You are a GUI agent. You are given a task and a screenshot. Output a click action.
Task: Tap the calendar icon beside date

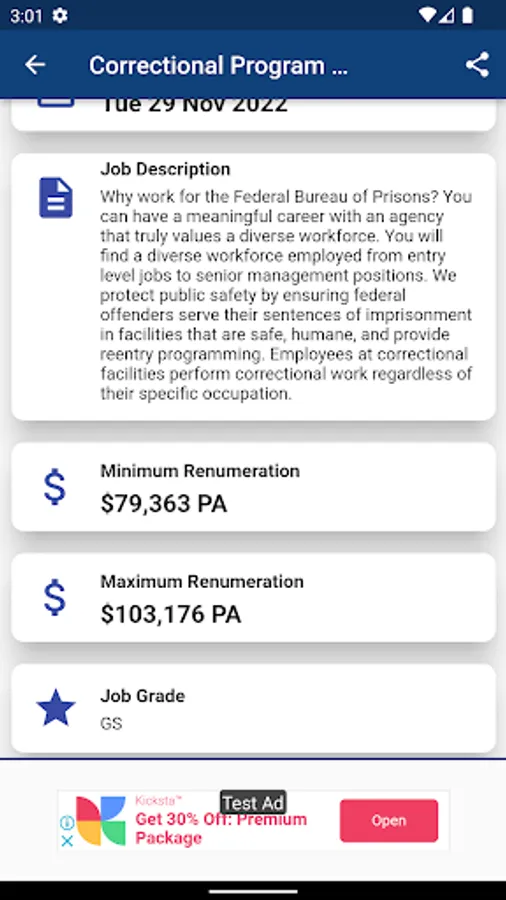tap(56, 103)
